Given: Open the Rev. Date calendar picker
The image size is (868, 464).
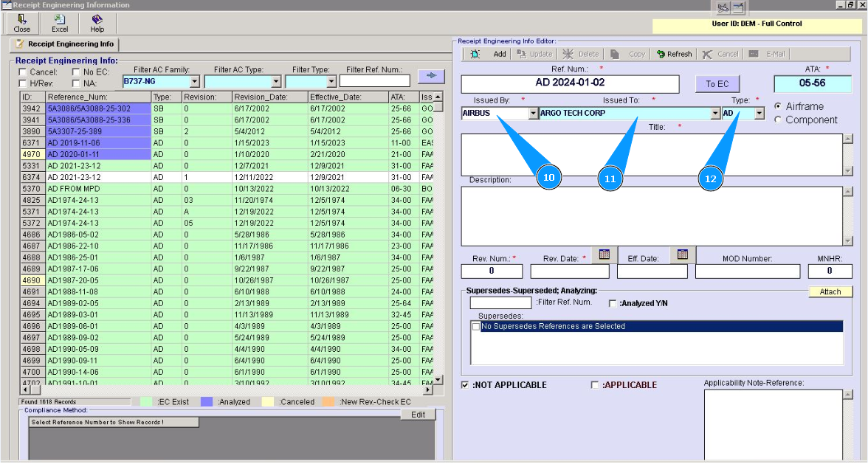Looking at the screenshot, I should (x=604, y=254).
